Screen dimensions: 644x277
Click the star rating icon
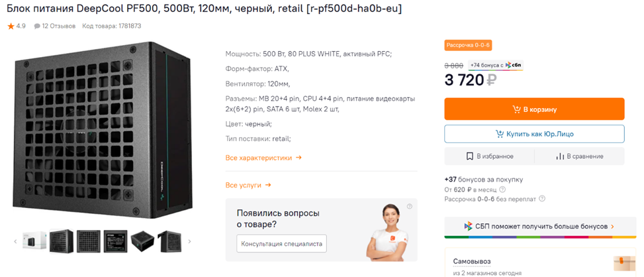(x=11, y=27)
